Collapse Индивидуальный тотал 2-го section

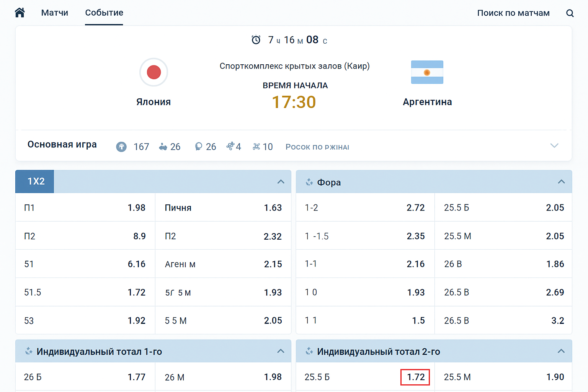[561, 351]
